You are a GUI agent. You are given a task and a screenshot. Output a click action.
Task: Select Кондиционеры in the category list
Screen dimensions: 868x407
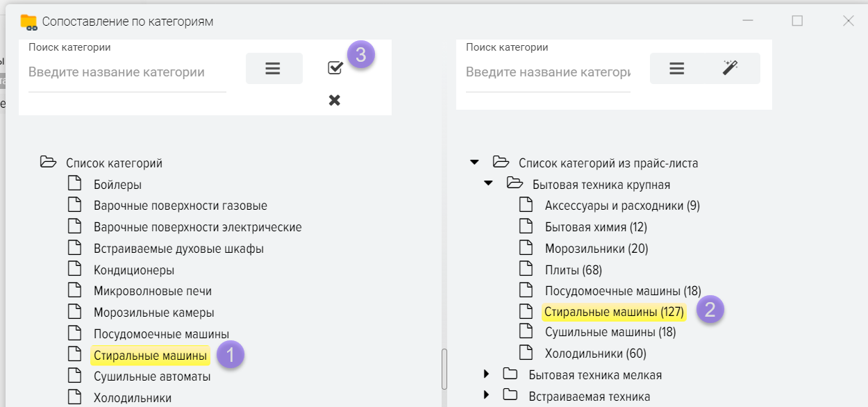(134, 270)
